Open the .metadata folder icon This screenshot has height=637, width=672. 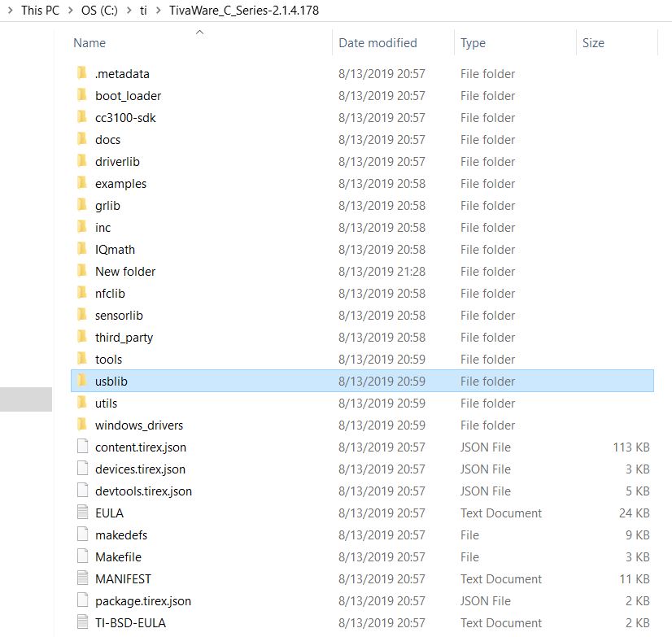pyautogui.click(x=82, y=73)
